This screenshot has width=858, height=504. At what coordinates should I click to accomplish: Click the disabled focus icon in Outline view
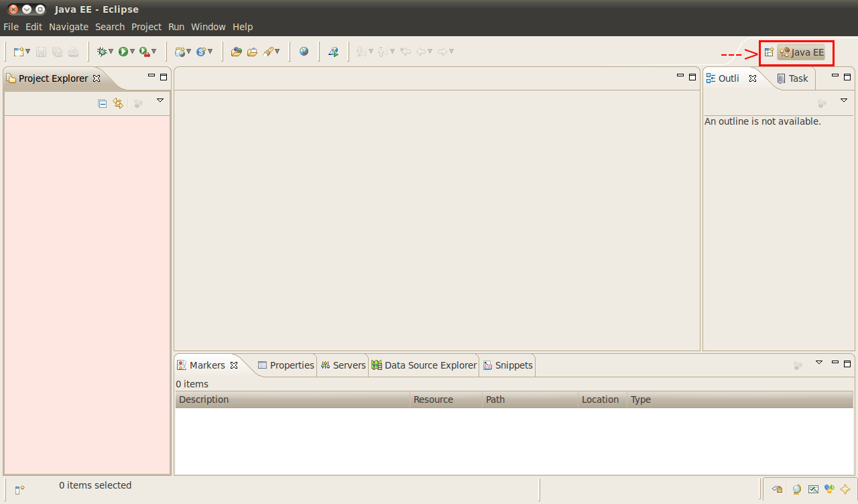(822, 103)
